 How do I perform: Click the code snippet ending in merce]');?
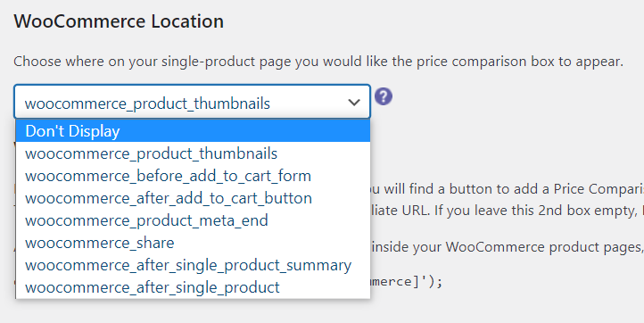(407, 282)
